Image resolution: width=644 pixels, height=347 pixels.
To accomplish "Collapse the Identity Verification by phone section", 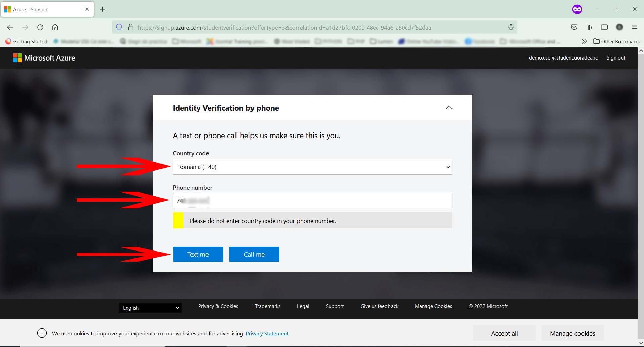I will pyautogui.click(x=449, y=108).
